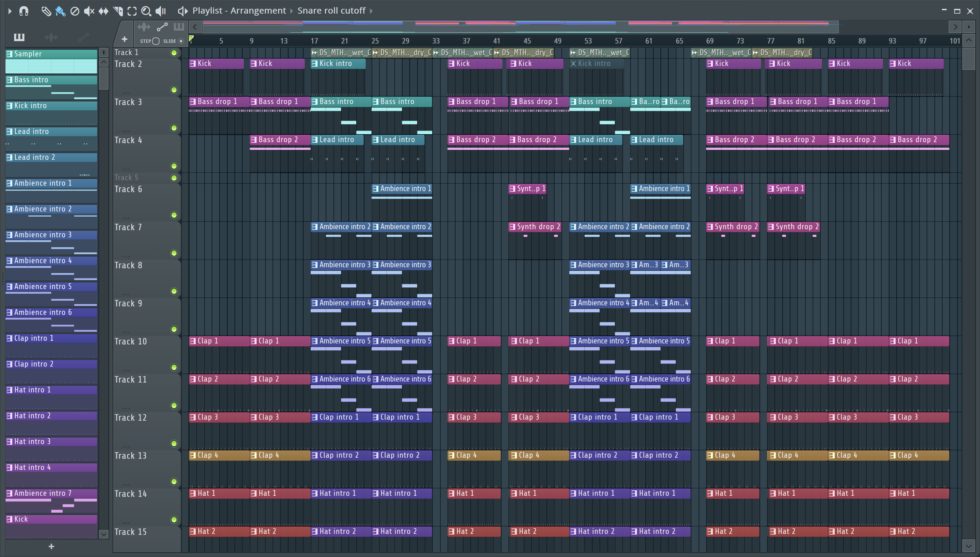Mute Track 3 with green light
This screenshot has width=980, height=557.
tap(174, 128)
